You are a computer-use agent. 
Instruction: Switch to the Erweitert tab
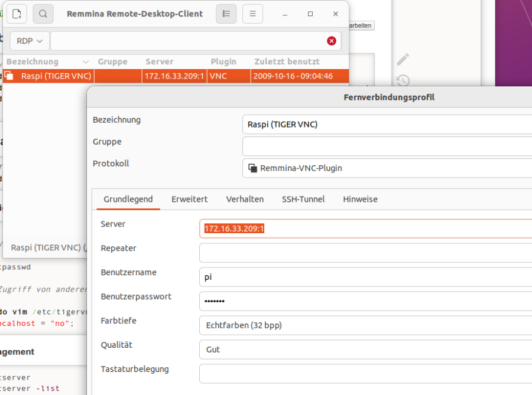(189, 200)
